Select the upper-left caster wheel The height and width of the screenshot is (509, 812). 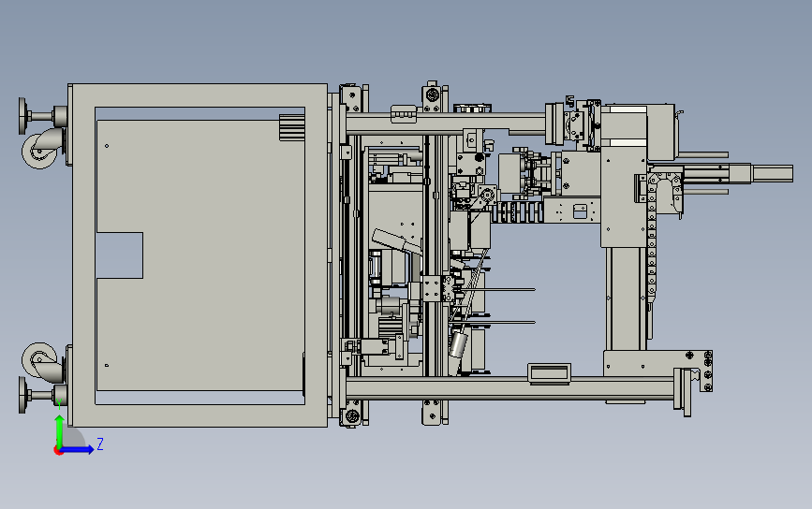point(39,151)
